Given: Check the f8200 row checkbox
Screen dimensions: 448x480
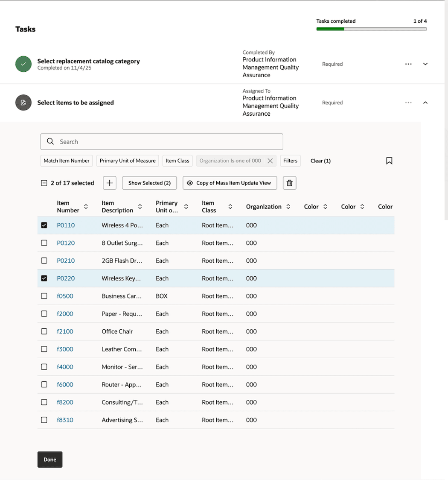Looking at the screenshot, I should tap(44, 402).
